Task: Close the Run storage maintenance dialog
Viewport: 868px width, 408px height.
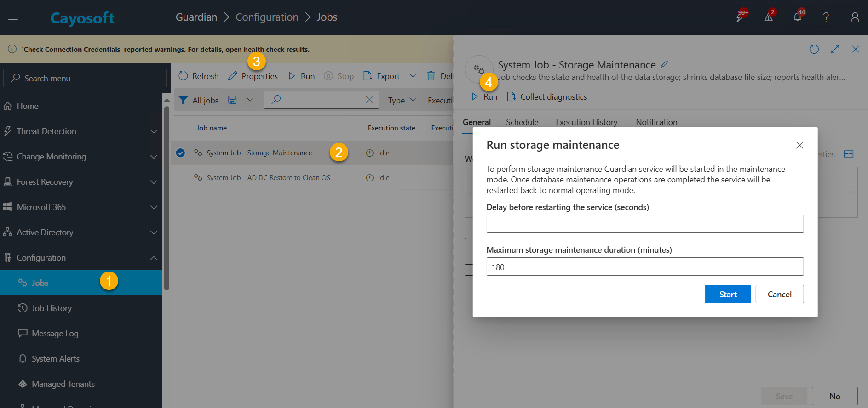Action: [x=799, y=145]
